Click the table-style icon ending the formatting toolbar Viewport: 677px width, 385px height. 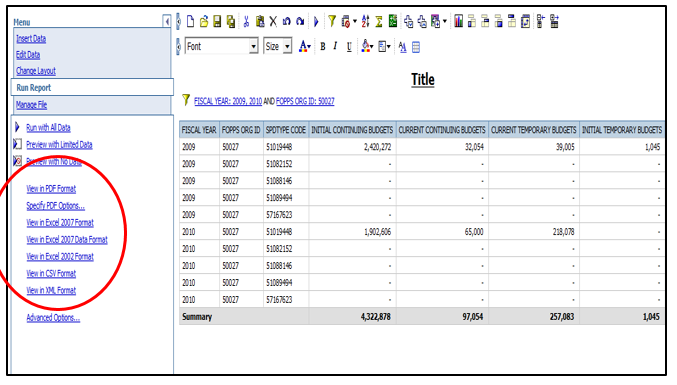(416, 47)
